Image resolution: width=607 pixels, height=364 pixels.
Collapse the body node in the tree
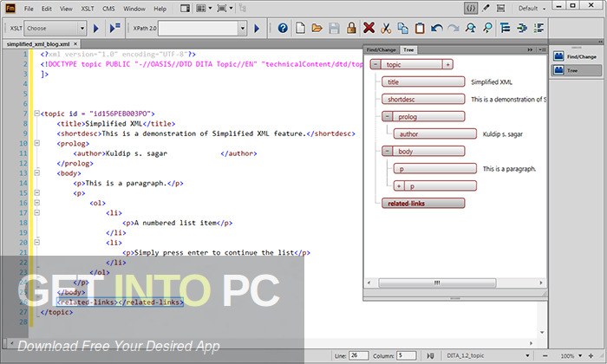coord(387,152)
